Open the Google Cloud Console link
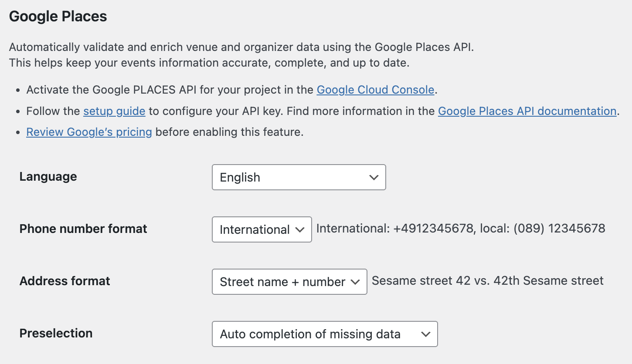The width and height of the screenshot is (632, 364). coord(375,90)
